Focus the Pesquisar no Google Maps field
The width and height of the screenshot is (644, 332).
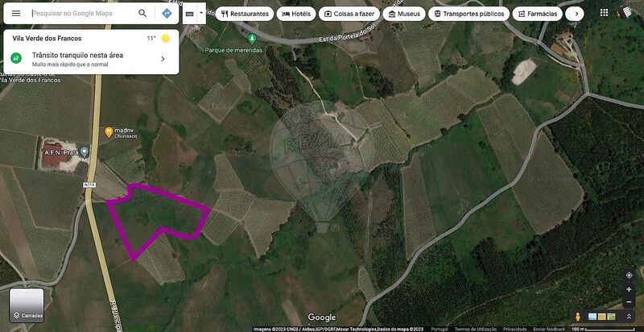pos(82,14)
